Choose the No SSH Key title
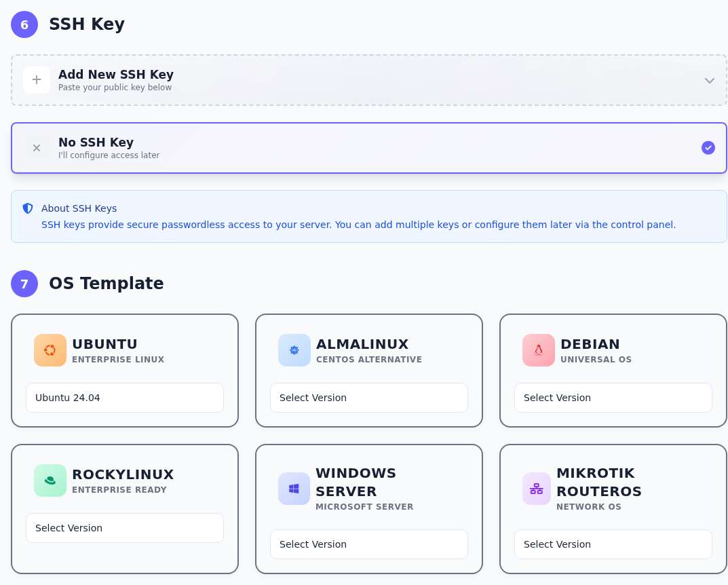 96,142
